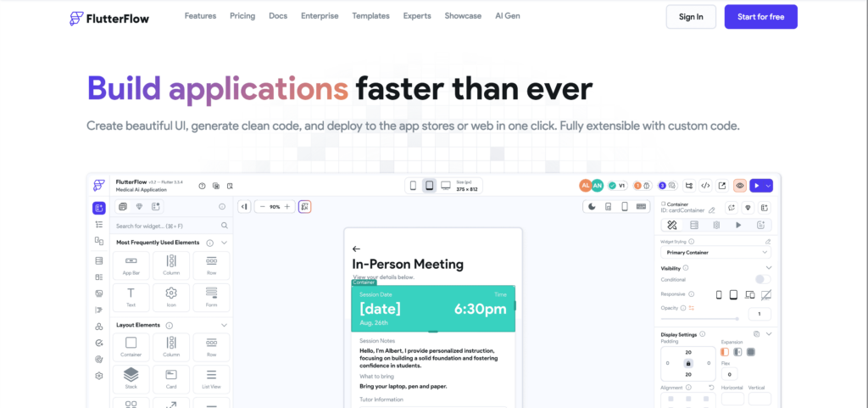Run the app with play button
Screen dimensions: 868x408
click(x=757, y=186)
